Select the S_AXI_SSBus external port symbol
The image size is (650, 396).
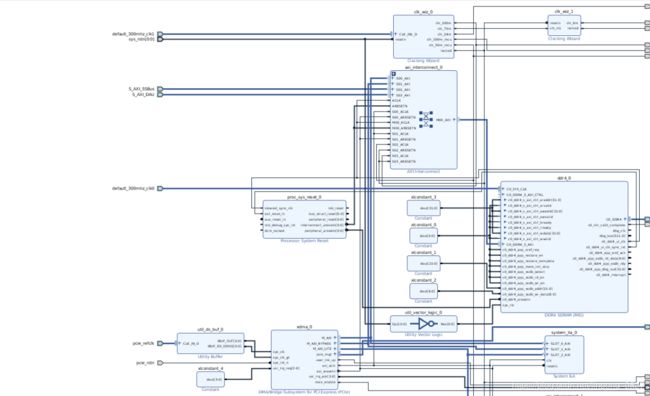click(x=160, y=89)
